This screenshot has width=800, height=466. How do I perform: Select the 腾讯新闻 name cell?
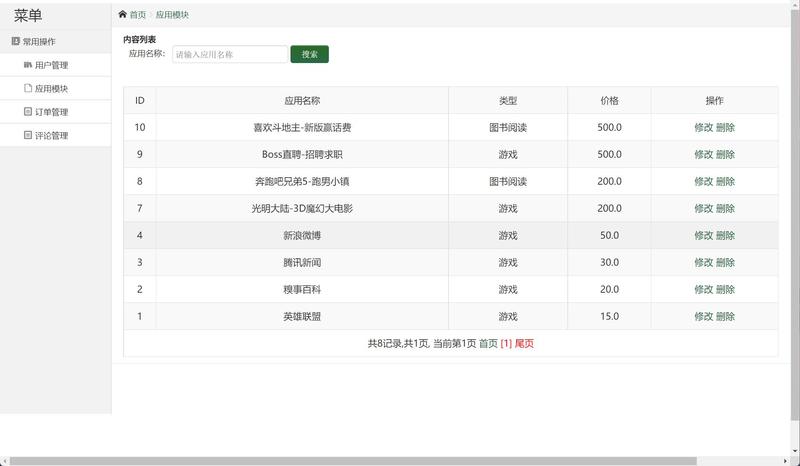(302, 263)
